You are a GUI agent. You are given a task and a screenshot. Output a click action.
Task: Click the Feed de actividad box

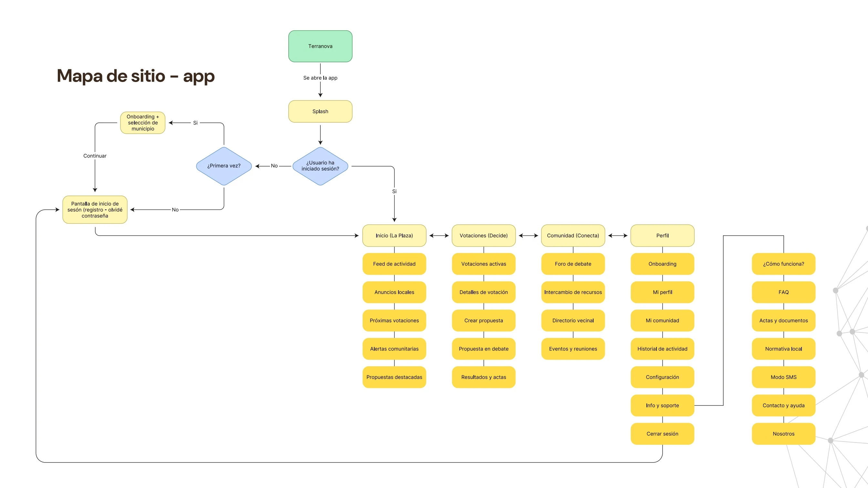394,264
